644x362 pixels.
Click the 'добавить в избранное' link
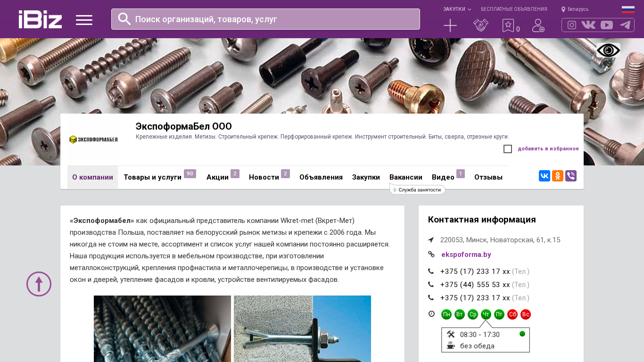coord(548,149)
